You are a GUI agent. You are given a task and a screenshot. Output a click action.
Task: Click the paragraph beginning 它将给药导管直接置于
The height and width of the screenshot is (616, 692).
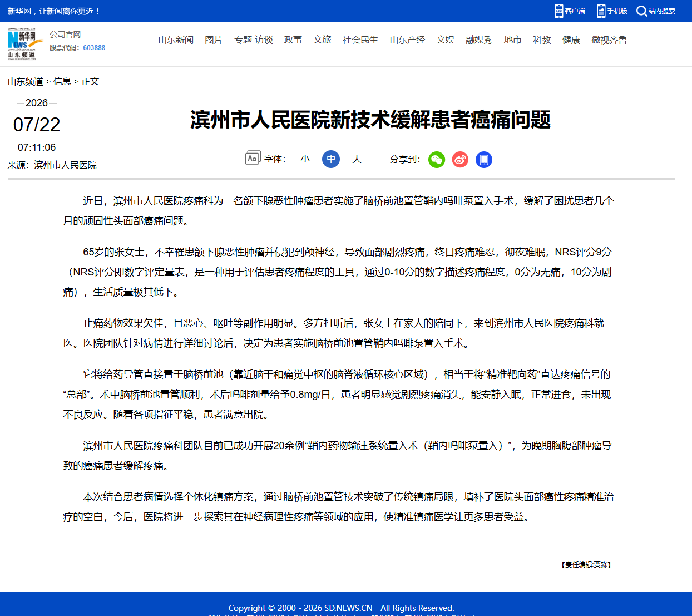click(x=338, y=395)
